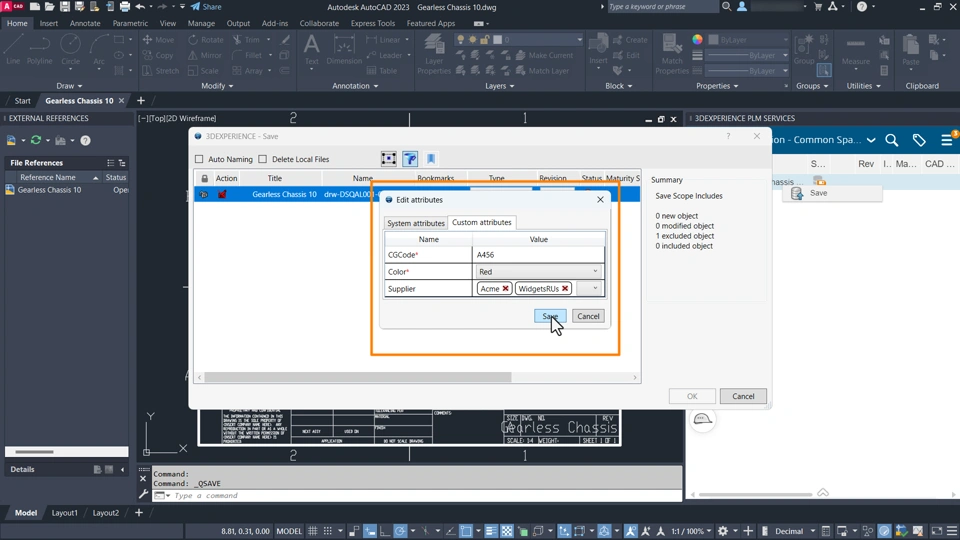
Task: Click the object color wheel in Properties panel
Action: 697,39
